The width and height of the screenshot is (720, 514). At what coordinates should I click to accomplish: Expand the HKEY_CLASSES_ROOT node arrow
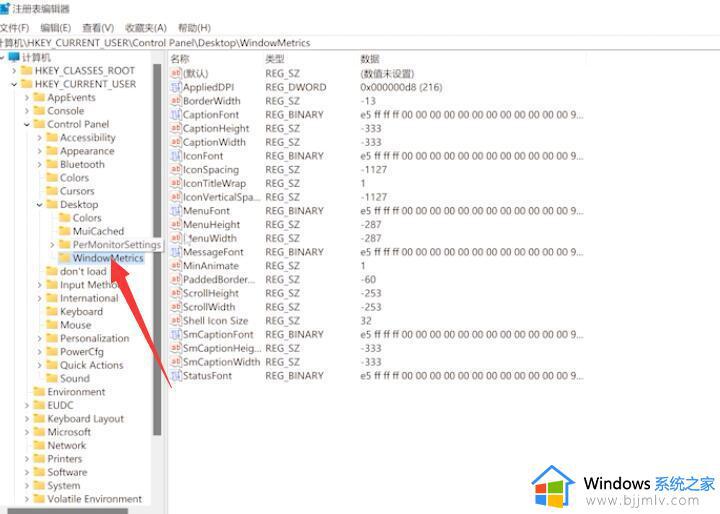(x=14, y=71)
